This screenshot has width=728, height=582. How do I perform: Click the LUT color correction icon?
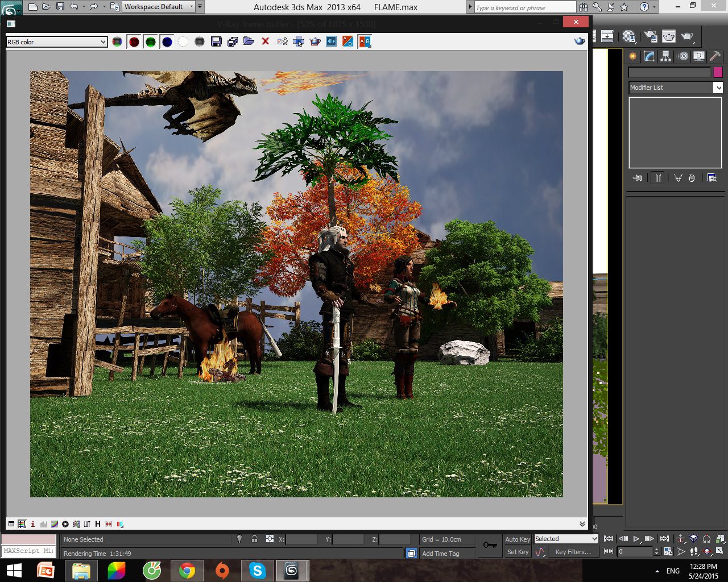point(87,524)
